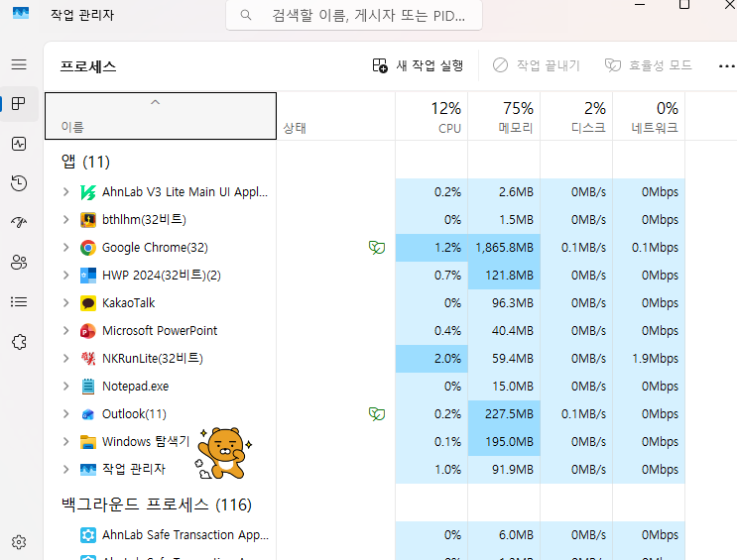Click the 백그라운드 프로세스 (116) header
This screenshot has width=737, height=560.
pos(157,504)
